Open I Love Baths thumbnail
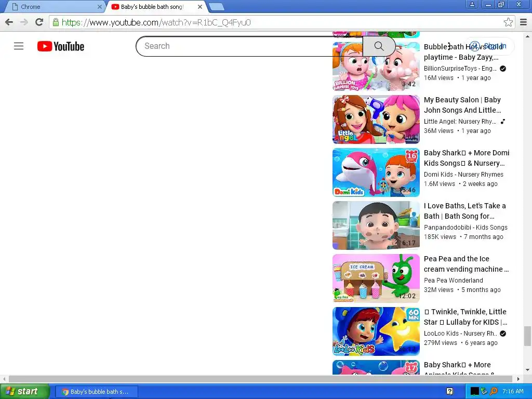 click(x=376, y=225)
